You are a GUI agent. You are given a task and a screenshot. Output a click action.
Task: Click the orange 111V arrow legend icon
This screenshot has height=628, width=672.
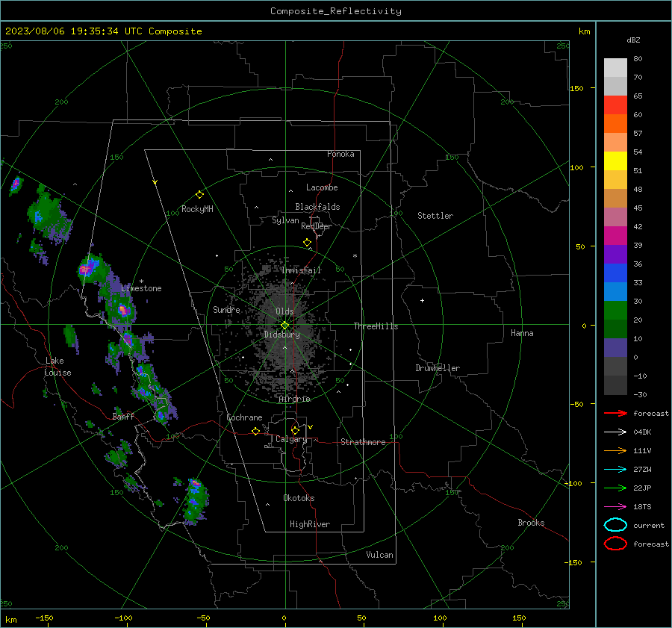[x=615, y=450]
